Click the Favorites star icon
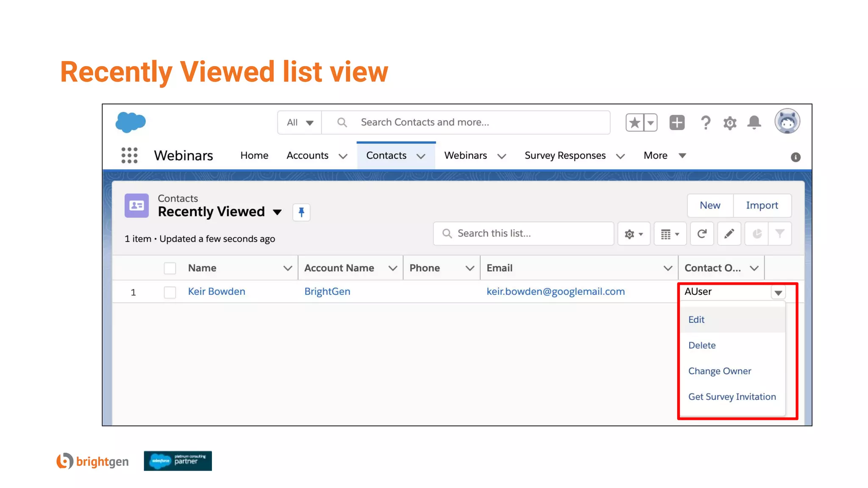Viewport: 868px width, 488px height. tap(634, 123)
